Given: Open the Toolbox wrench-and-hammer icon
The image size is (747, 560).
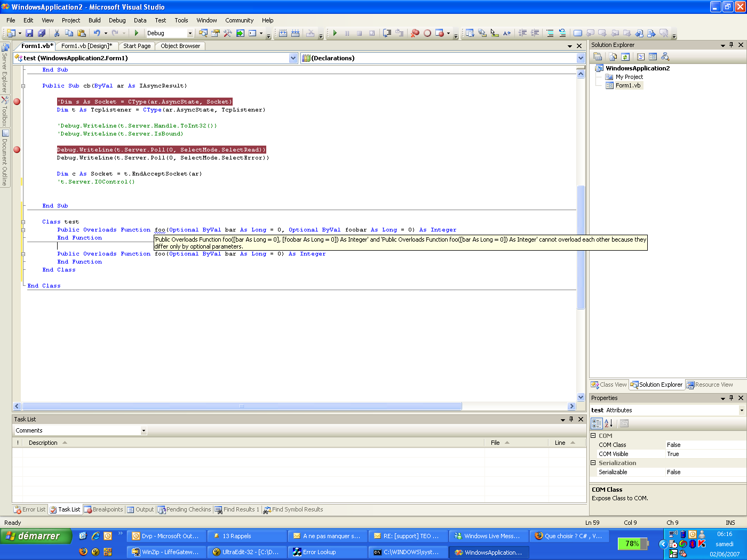Looking at the screenshot, I should pos(228,33).
